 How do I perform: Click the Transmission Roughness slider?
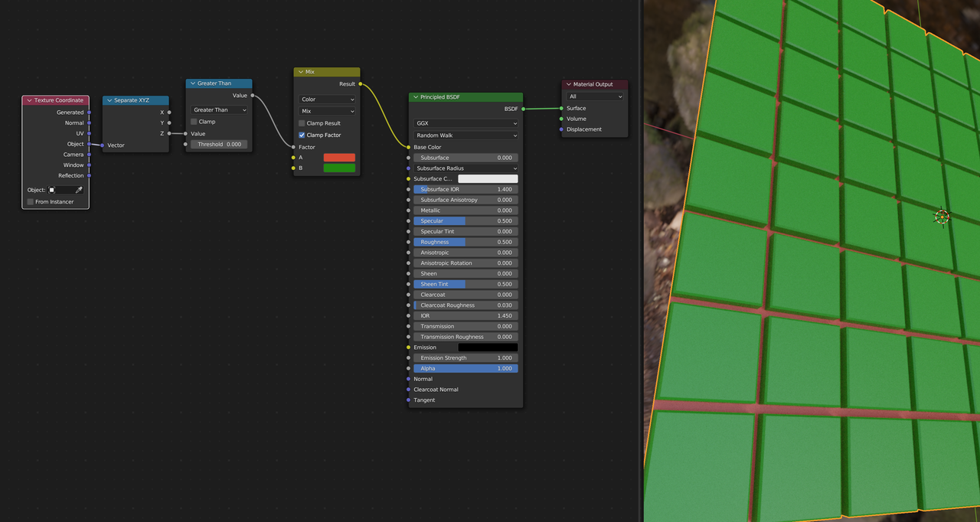(x=465, y=337)
